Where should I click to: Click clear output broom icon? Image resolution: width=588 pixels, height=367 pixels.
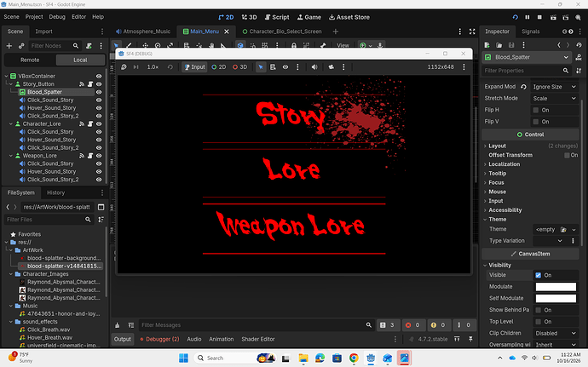tap(118, 325)
